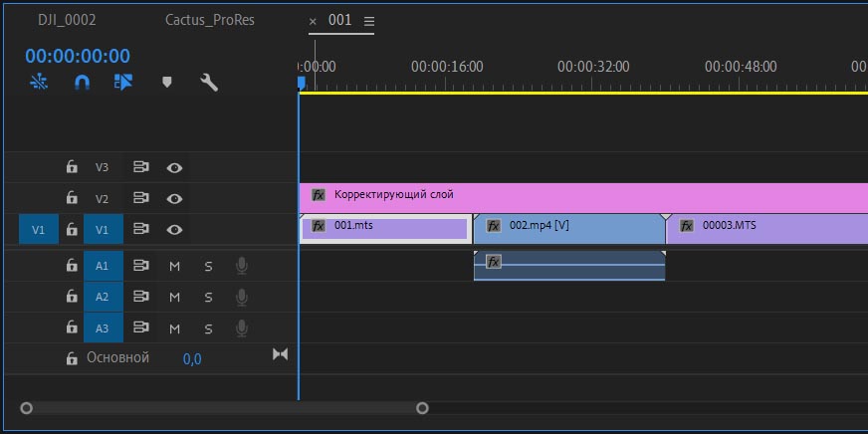The width and height of the screenshot is (868, 434).
Task: Select the 00003.MTS clip
Action: click(767, 229)
